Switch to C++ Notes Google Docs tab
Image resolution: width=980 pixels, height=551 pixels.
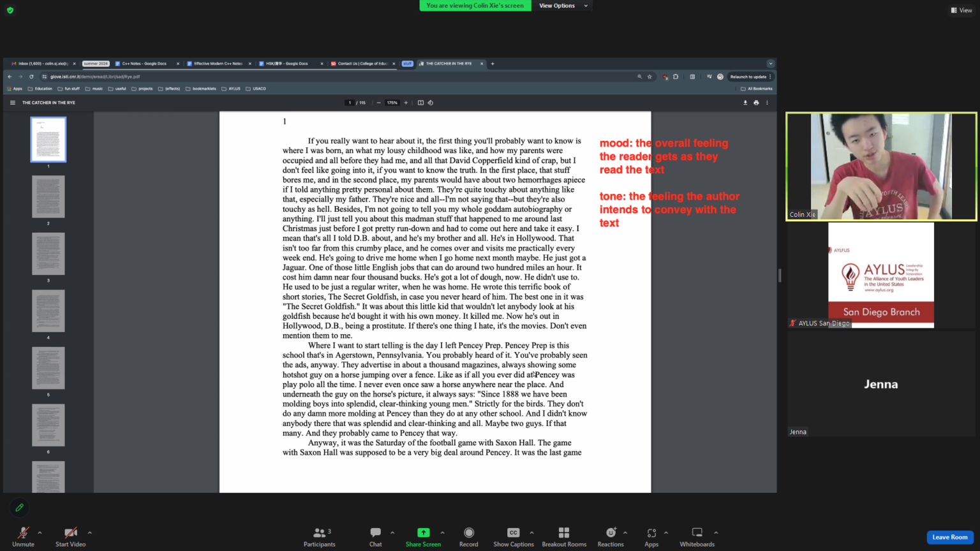(147, 64)
